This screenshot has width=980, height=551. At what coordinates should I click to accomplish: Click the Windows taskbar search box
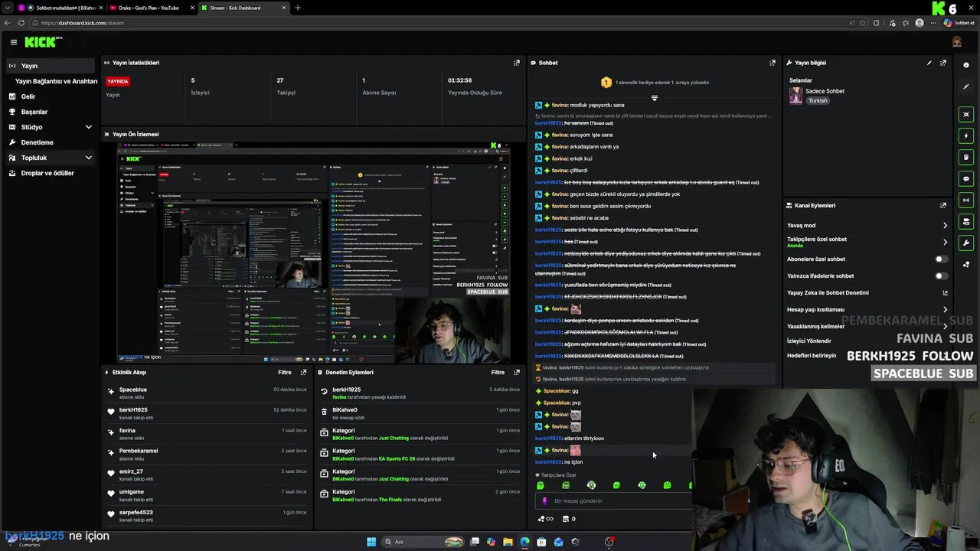point(423,542)
